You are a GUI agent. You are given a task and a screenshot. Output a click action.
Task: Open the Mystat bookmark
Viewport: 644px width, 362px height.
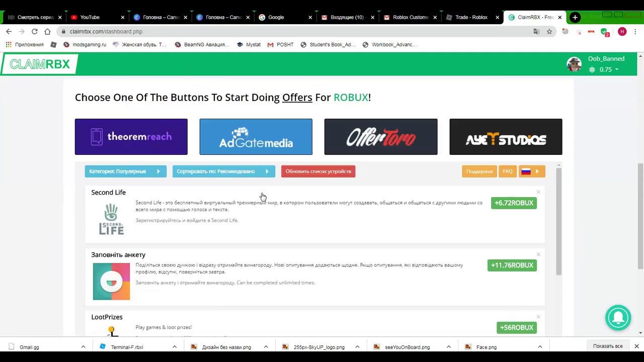[x=249, y=44]
